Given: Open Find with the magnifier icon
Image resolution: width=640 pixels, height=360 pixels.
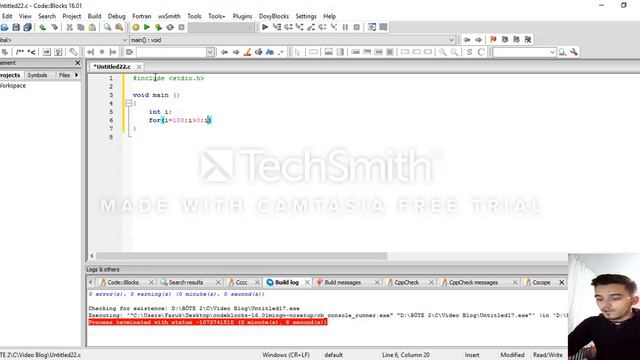Looking at the screenshot, I should [107, 27].
